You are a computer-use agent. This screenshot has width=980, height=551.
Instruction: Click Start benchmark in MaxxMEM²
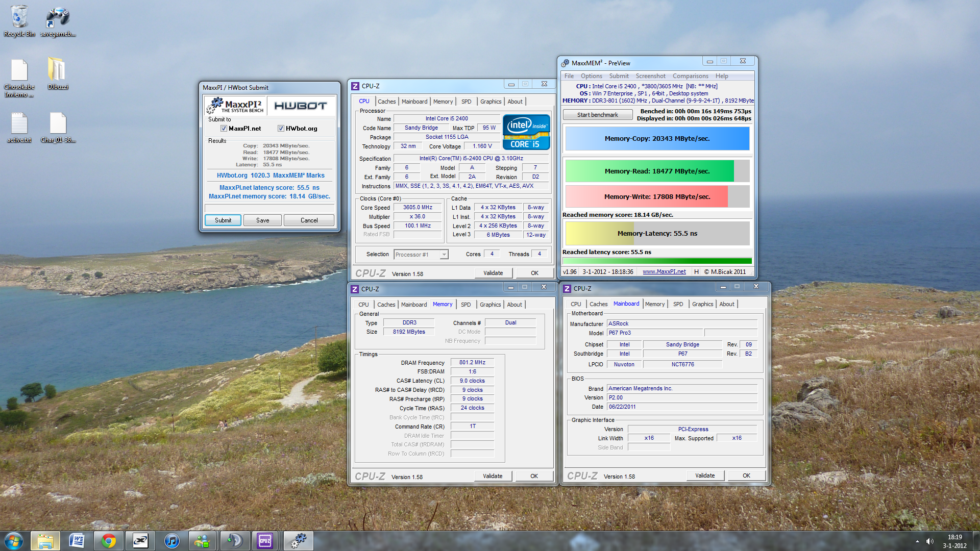[x=597, y=115]
